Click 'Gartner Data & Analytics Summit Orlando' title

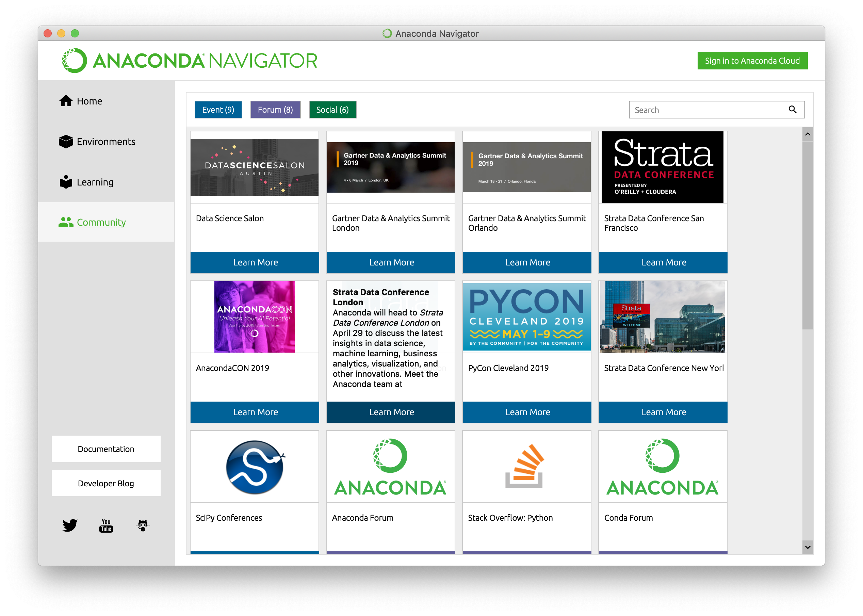pyautogui.click(x=527, y=223)
